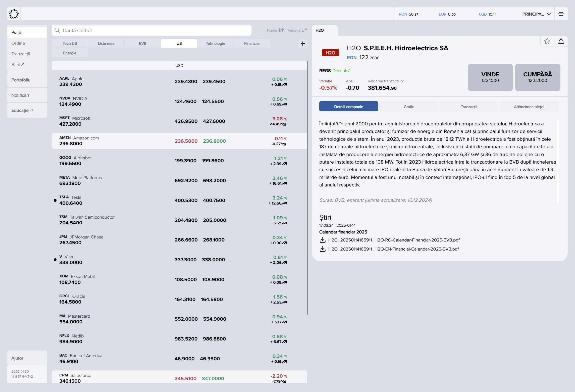Open the Grafic tab
575x392 pixels.
409,107
